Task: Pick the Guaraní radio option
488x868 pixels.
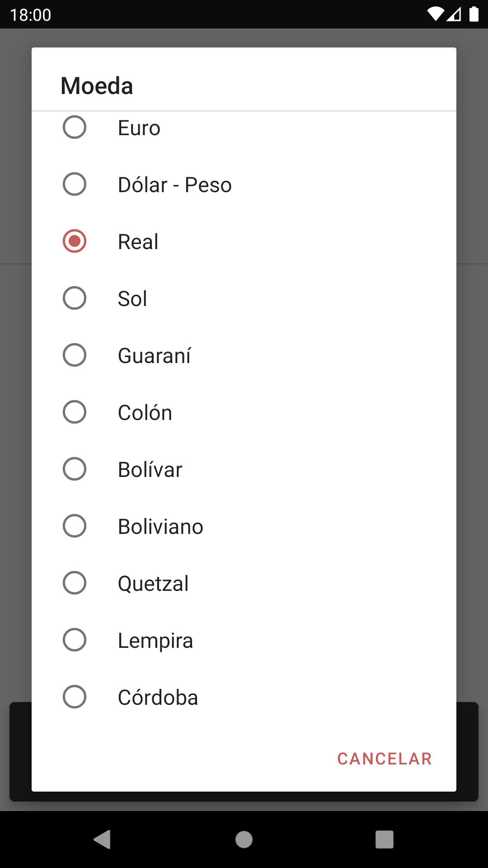Action: pyautogui.click(x=244, y=355)
